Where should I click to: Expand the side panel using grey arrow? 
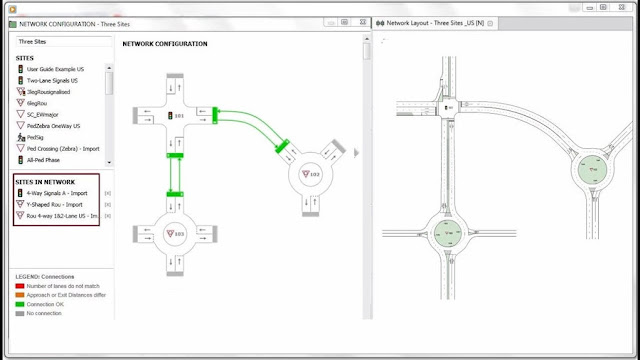(356, 153)
